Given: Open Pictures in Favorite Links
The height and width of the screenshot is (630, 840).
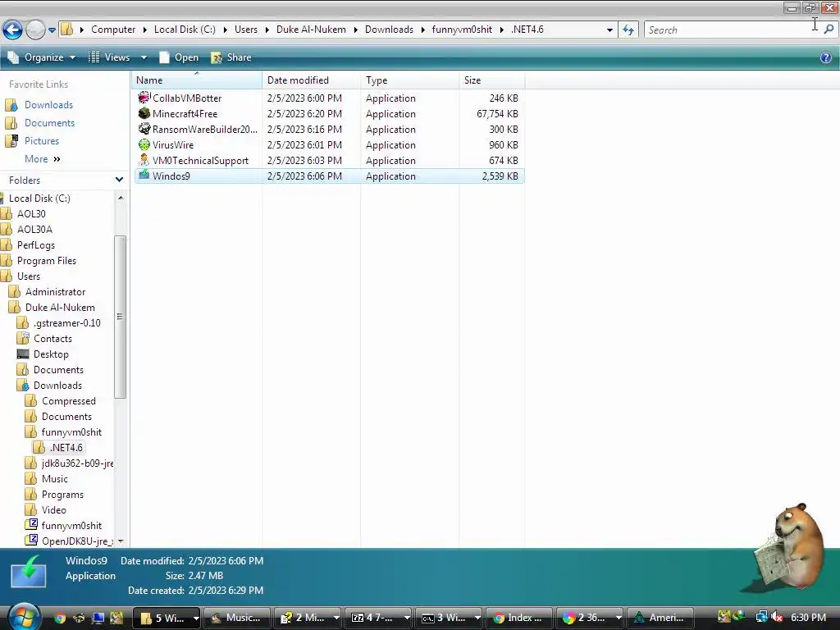Looking at the screenshot, I should (x=42, y=141).
